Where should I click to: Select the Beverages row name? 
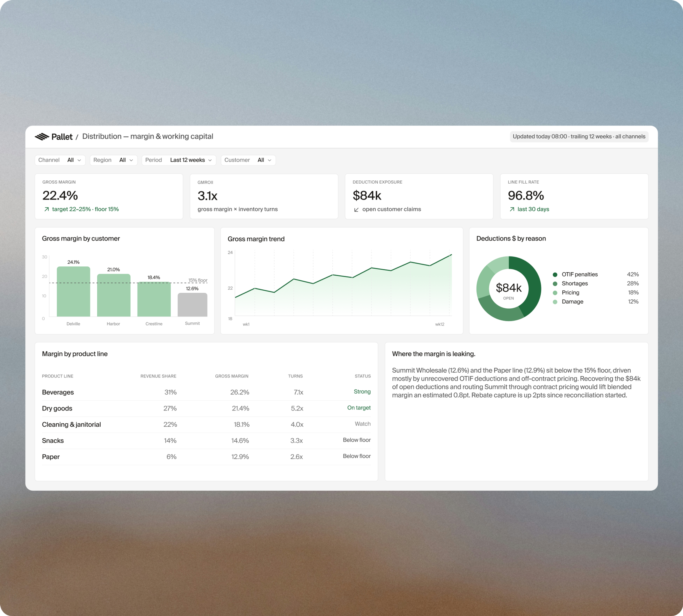(58, 392)
